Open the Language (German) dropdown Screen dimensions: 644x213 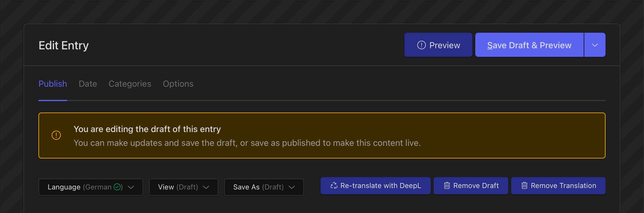(x=91, y=187)
